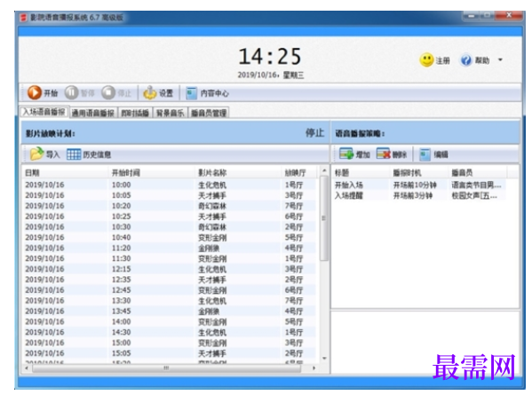Click the 导入 (Import) folder icon

pyautogui.click(x=36, y=154)
